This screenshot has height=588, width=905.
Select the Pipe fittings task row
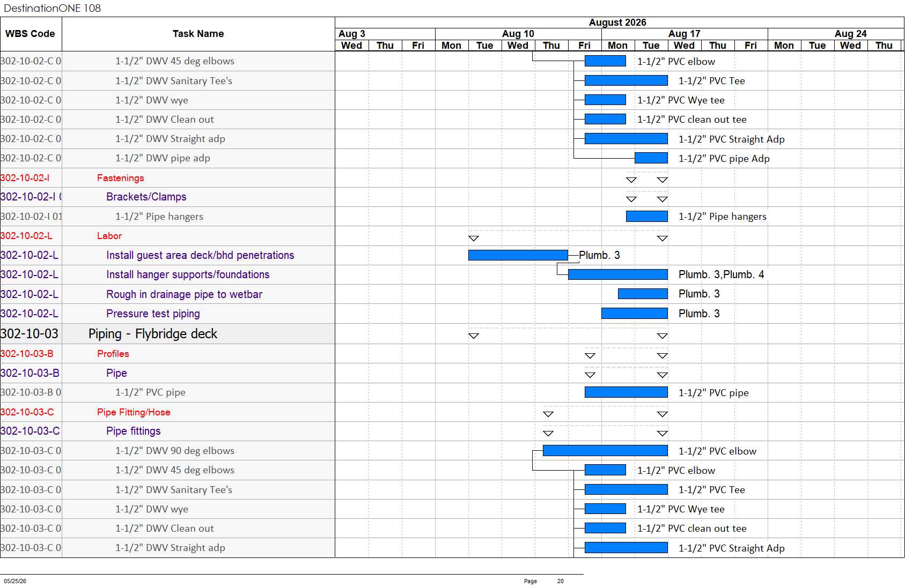(x=167, y=431)
